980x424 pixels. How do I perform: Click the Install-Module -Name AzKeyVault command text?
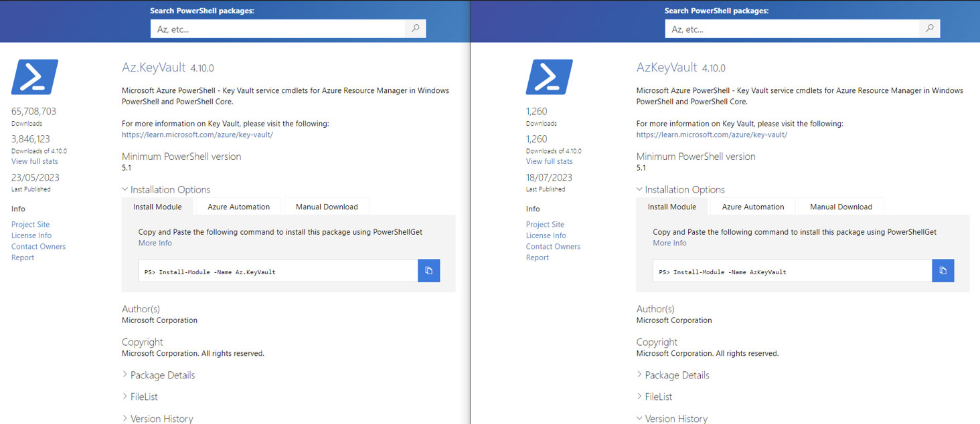click(x=723, y=272)
